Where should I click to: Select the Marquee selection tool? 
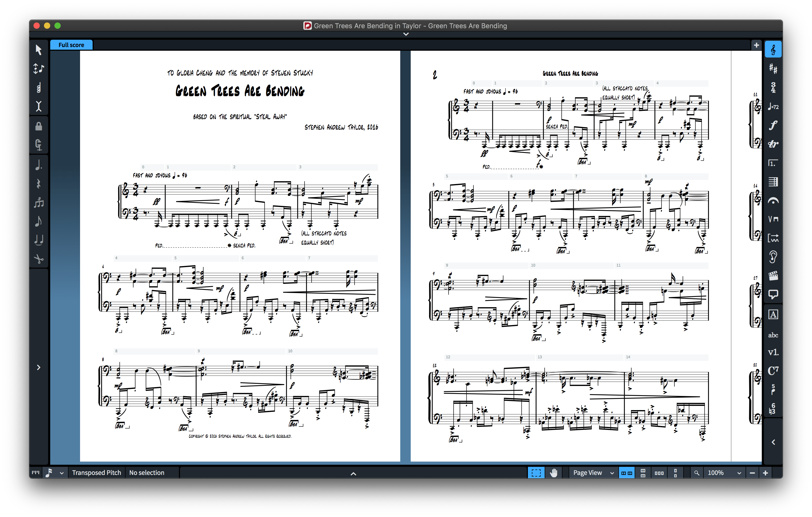tap(536, 473)
